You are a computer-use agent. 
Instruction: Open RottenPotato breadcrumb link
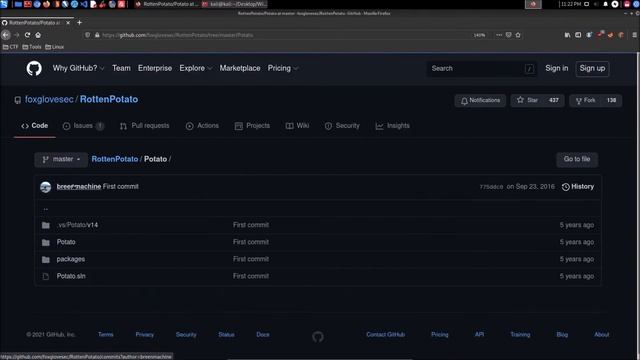click(115, 159)
